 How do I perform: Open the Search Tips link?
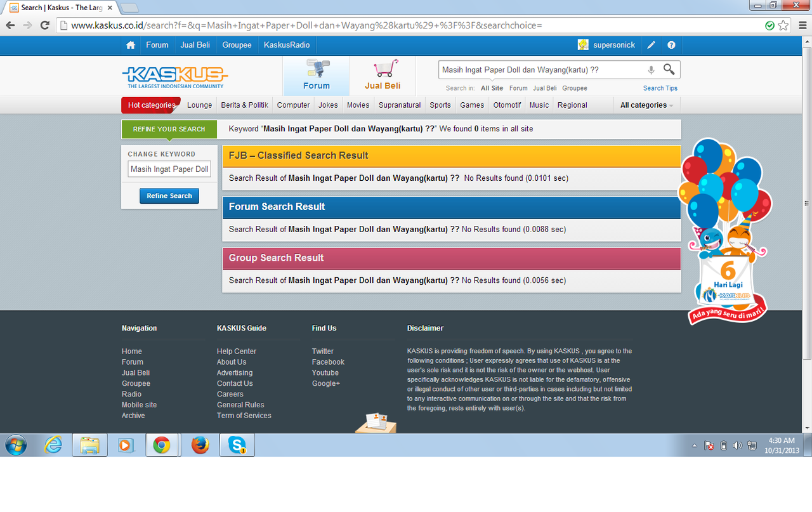pyautogui.click(x=660, y=88)
